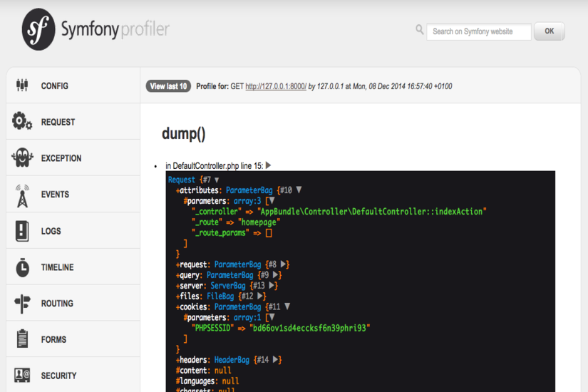Collapse the Request #7 dump node
588x392 pixels.
click(x=217, y=180)
